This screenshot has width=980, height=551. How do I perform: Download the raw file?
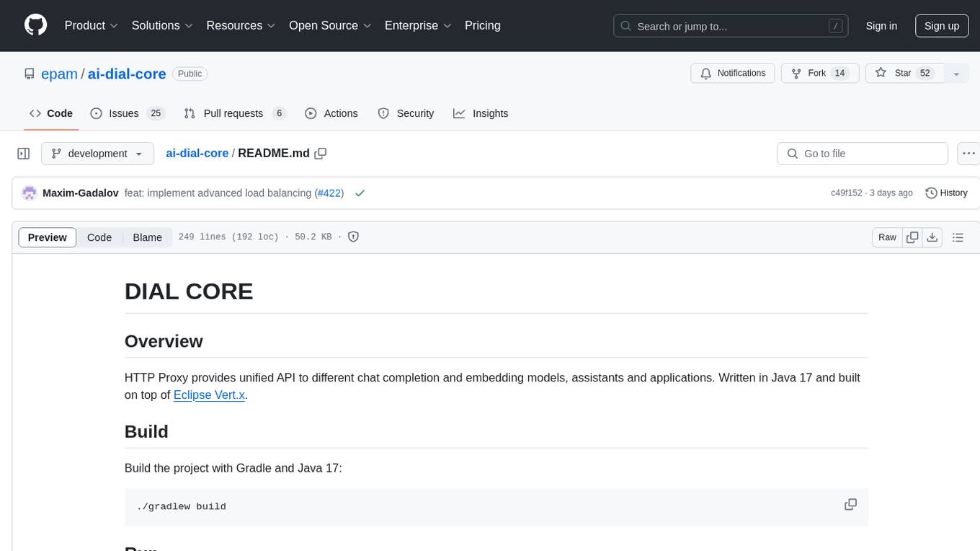tap(932, 237)
